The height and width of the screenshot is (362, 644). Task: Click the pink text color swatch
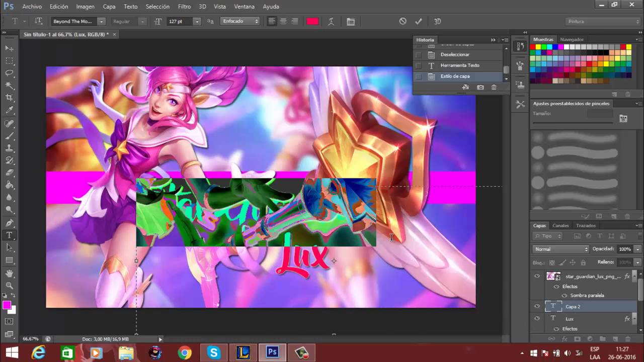pos(312,21)
